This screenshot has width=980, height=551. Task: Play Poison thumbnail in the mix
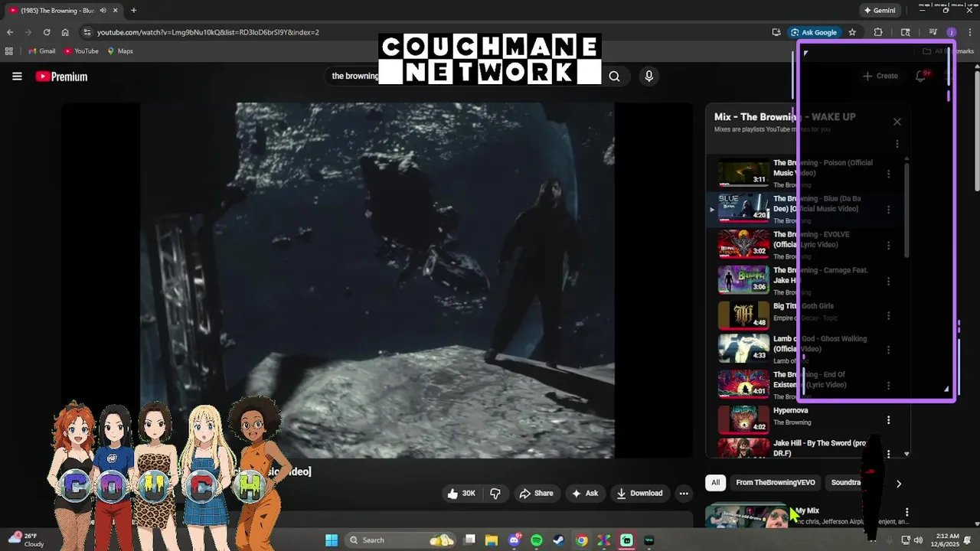(x=743, y=173)
